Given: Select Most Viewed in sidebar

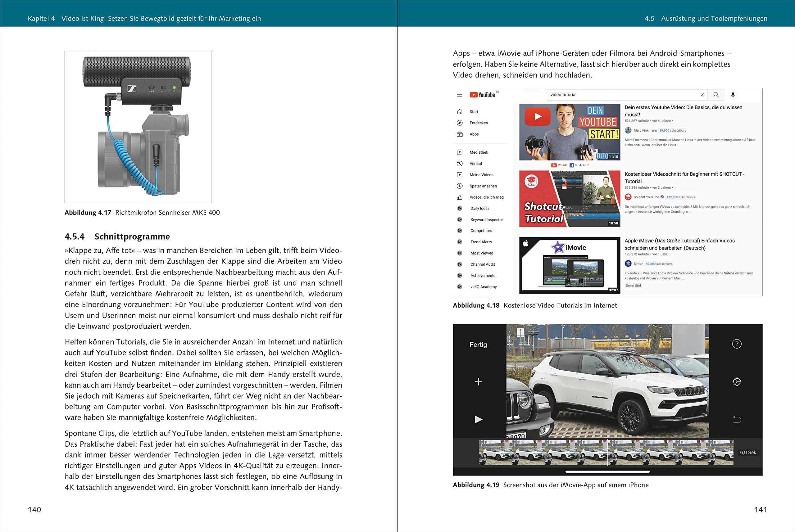Looking at the screenshot, I should click(x=482, y=253).
